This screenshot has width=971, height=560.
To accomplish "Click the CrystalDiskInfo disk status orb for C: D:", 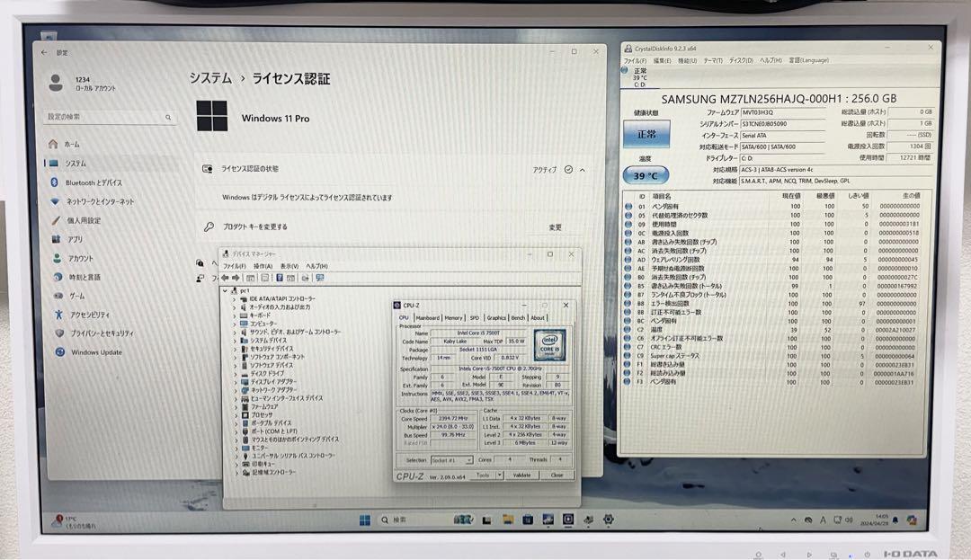I will [624, 70].
